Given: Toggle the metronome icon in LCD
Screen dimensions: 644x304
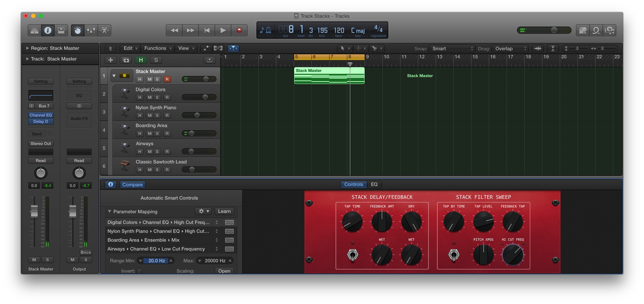Looking at the screenshot, I should (269, 30).
